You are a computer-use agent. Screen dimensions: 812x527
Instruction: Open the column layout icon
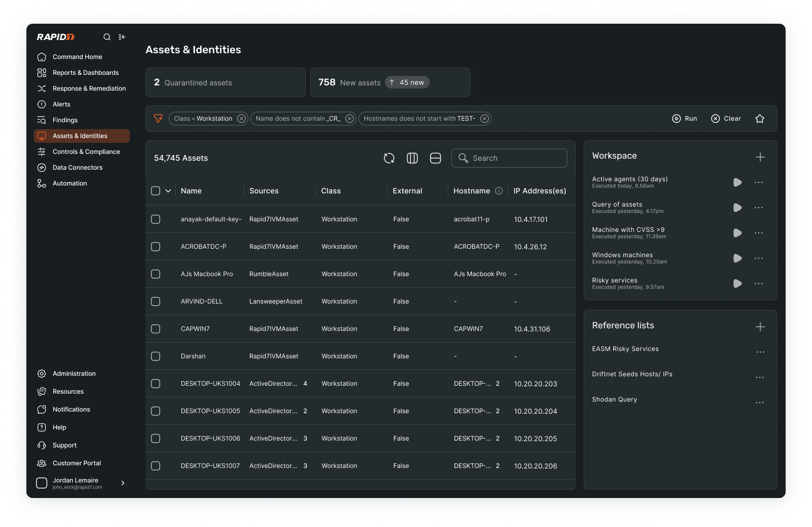(x=412, y=158)
